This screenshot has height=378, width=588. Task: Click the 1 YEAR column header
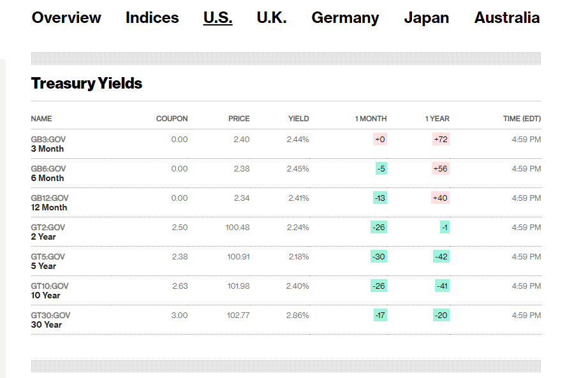click(x=437, y=119)
